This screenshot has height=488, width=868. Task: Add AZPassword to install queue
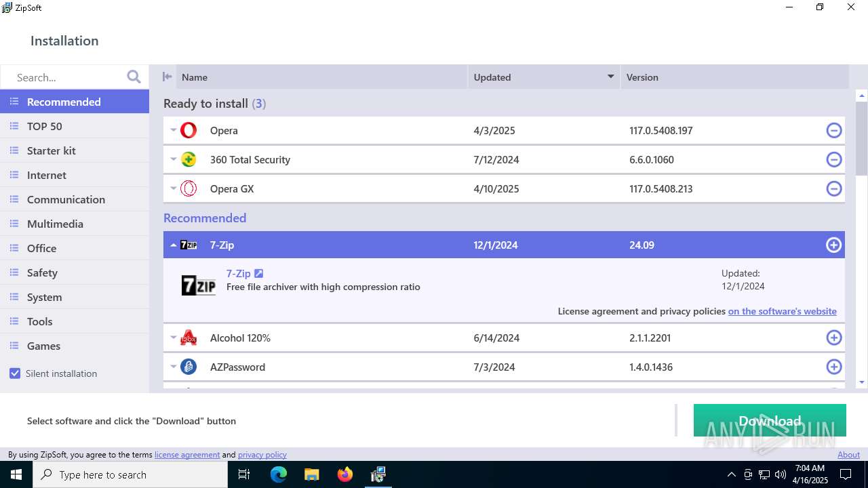click(x=834, y=367)
